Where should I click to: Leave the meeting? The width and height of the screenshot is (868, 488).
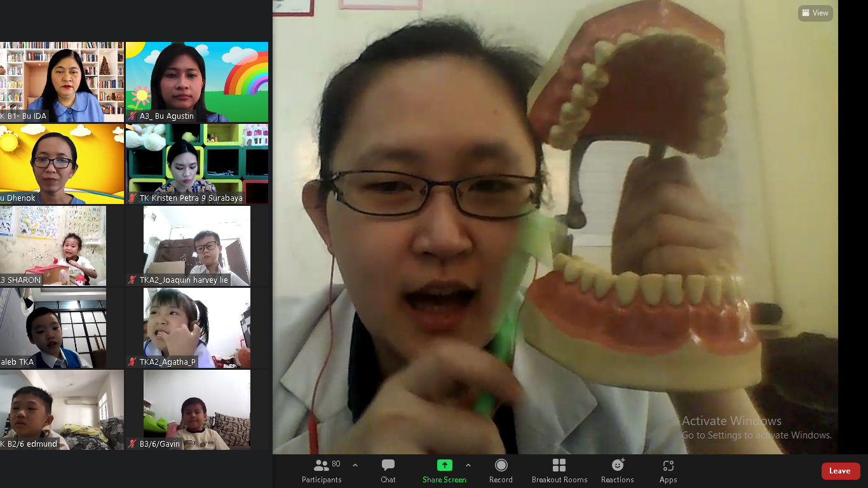841,471
